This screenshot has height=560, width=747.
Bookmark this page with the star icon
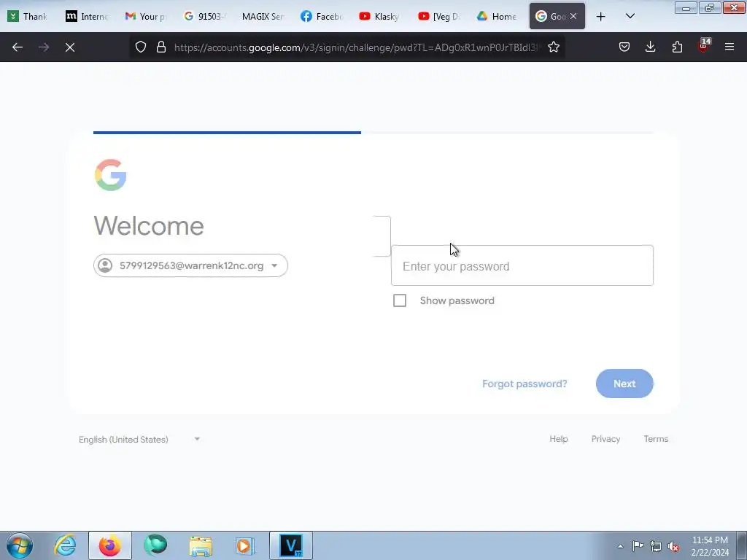click(553, 47)
